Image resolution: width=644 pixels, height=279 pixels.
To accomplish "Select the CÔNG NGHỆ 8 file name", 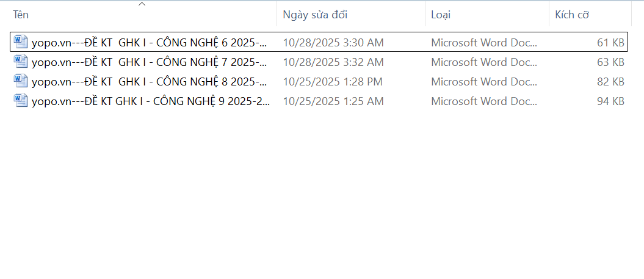I will coord(150,82).
